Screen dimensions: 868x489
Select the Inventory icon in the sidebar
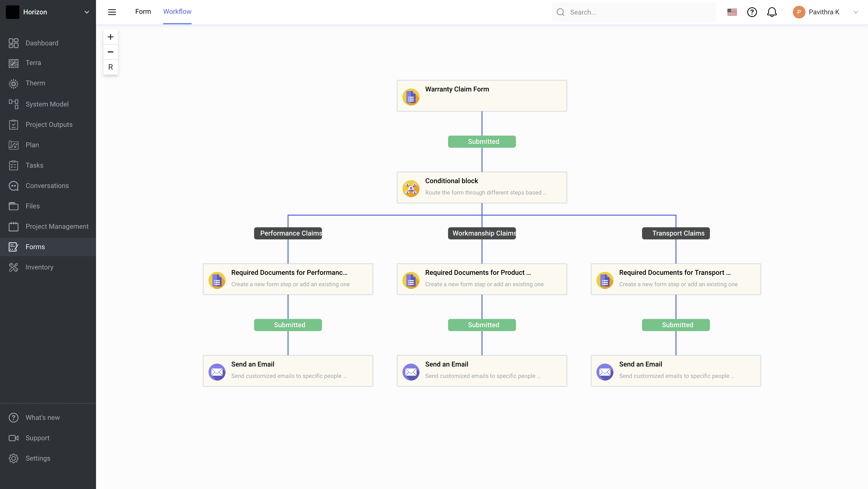coord(14,267)
